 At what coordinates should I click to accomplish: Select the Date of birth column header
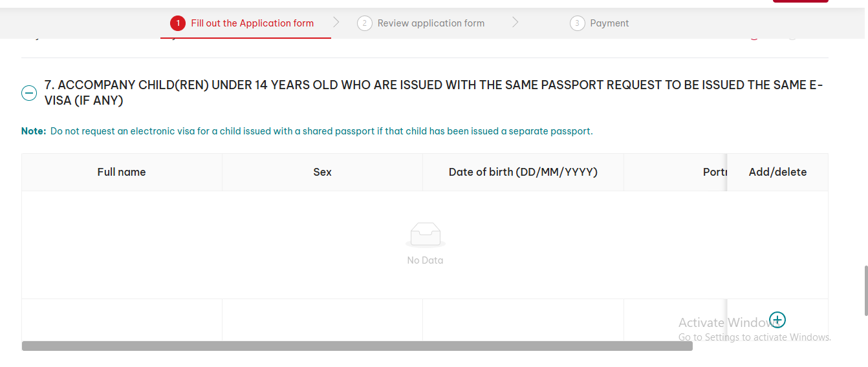pos(523,172)
